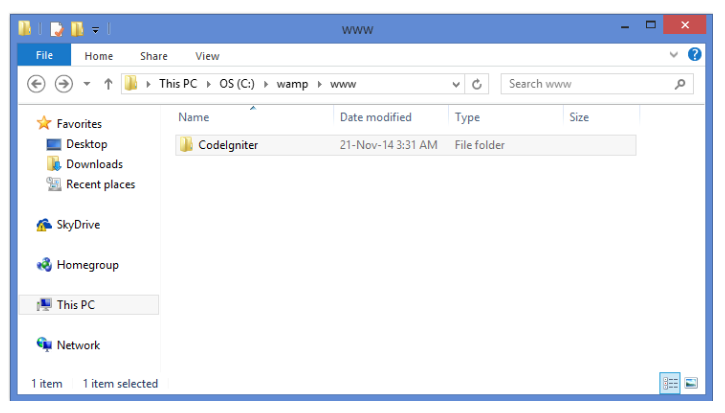This screenshot has height=413, width=725.
Task: Open Desktop in navigation pane
Action: click(x=86, y=144)
